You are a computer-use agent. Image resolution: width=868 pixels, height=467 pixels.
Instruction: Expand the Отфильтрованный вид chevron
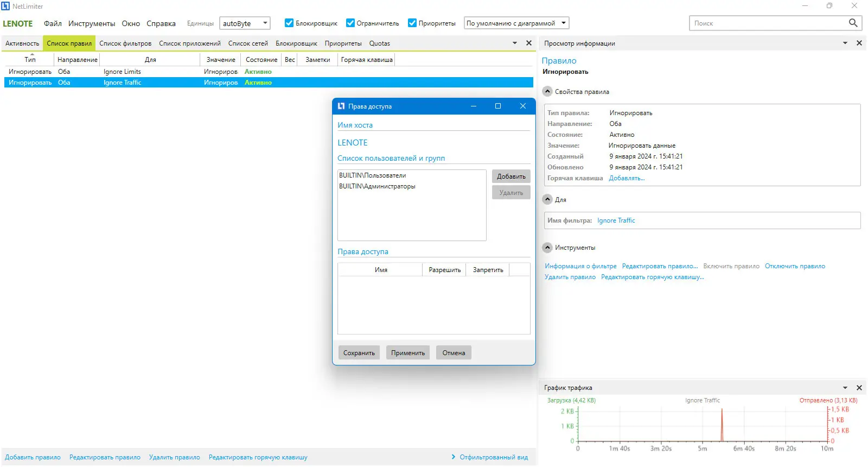point(454,457)
